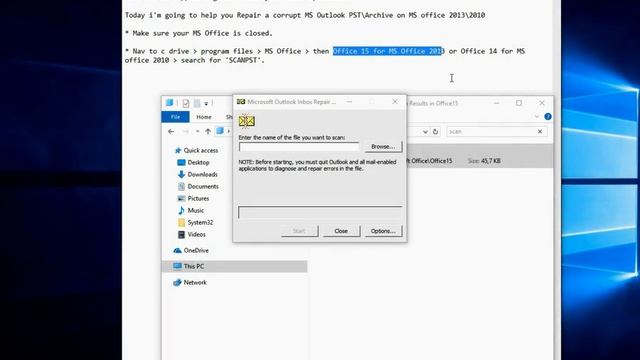Viewport: 640px width, 360px height.
Task: Click New folder quick access icon
Action: coord(197,103)
